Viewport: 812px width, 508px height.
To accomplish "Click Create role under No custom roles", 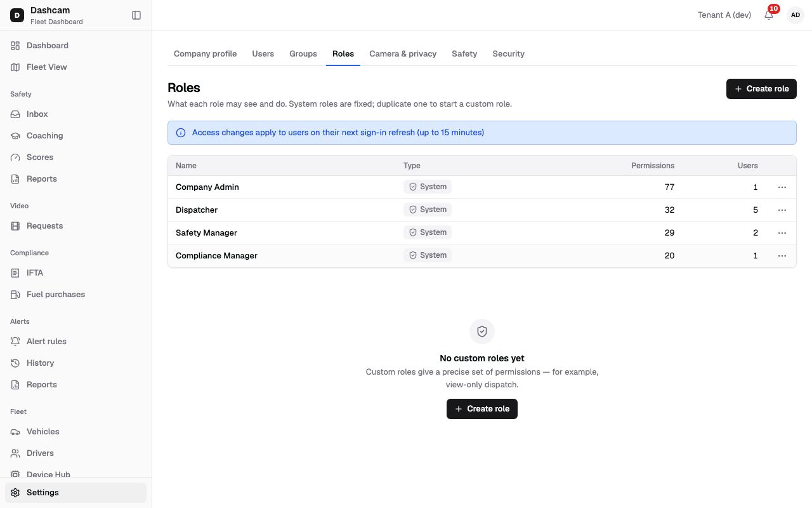I will coord(482,409).
